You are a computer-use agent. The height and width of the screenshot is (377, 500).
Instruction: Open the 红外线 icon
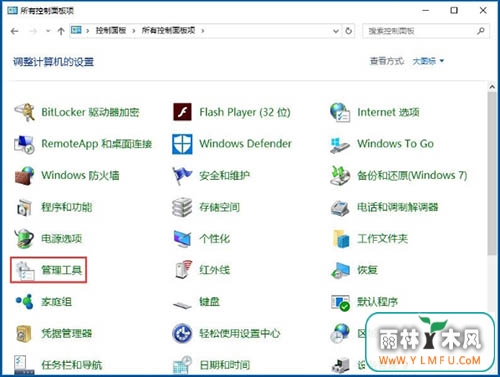click(x=184, y=270)
